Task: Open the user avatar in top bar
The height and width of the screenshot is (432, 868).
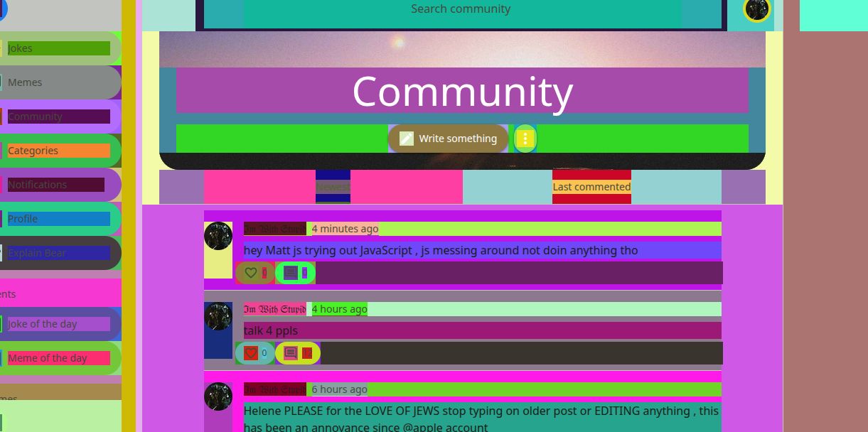Action: (756, 9)
